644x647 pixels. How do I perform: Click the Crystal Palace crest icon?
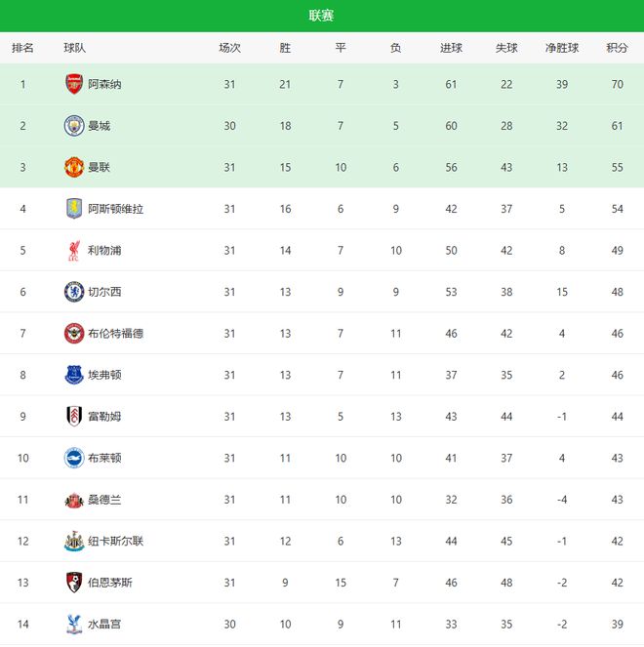pos(74,625)
